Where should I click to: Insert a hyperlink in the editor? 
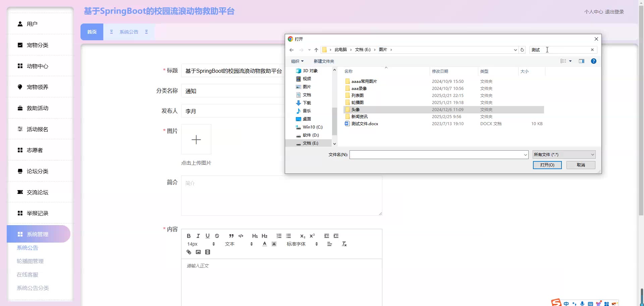point(189,252)
